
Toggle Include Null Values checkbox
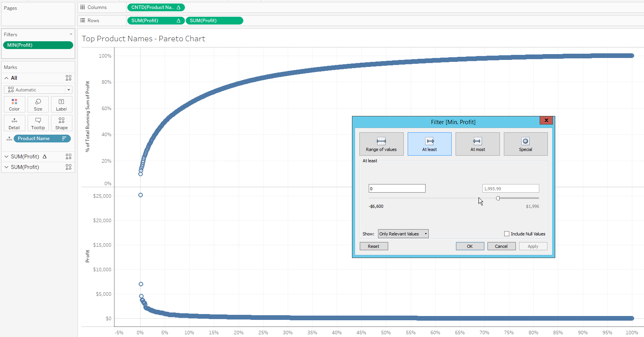507,234
